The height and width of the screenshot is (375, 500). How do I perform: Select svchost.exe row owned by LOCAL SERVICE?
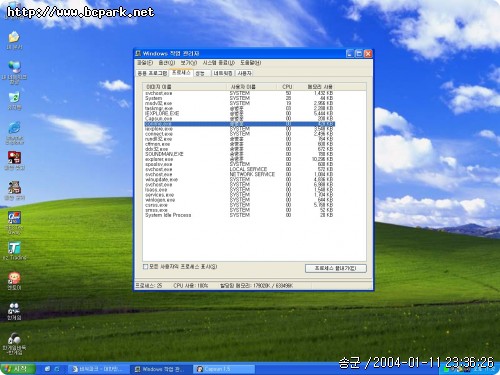pos(239,169)
